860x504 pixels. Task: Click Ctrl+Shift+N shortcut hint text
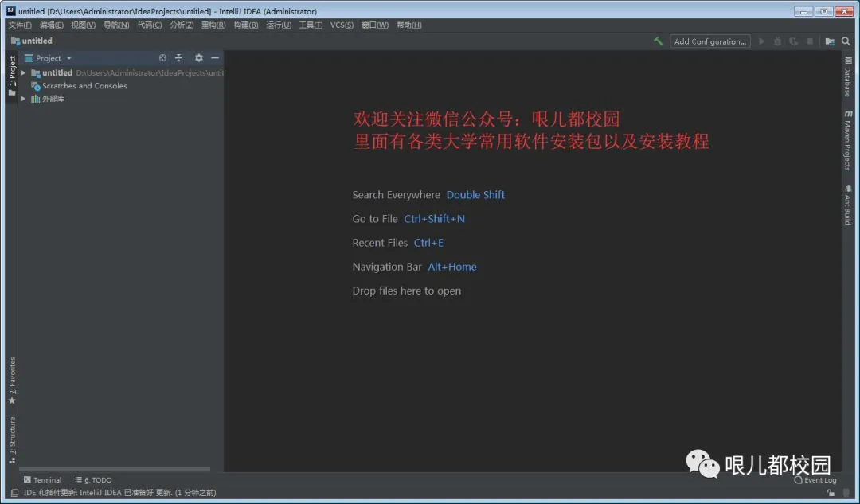[x=435, y=219]
